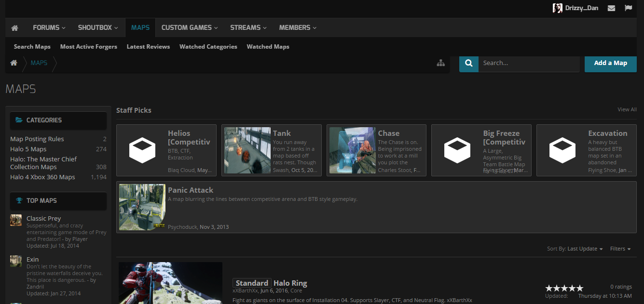Click the Add a Map button
644x304 pixels.
pyautogui.click(x=610, y=63)
